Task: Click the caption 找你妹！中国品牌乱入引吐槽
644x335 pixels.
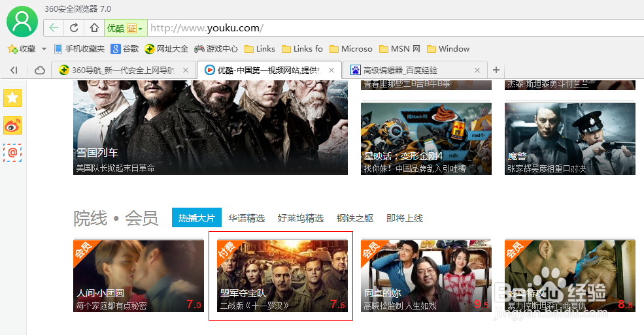Action: pyautogui.click(x=415, y=168)
